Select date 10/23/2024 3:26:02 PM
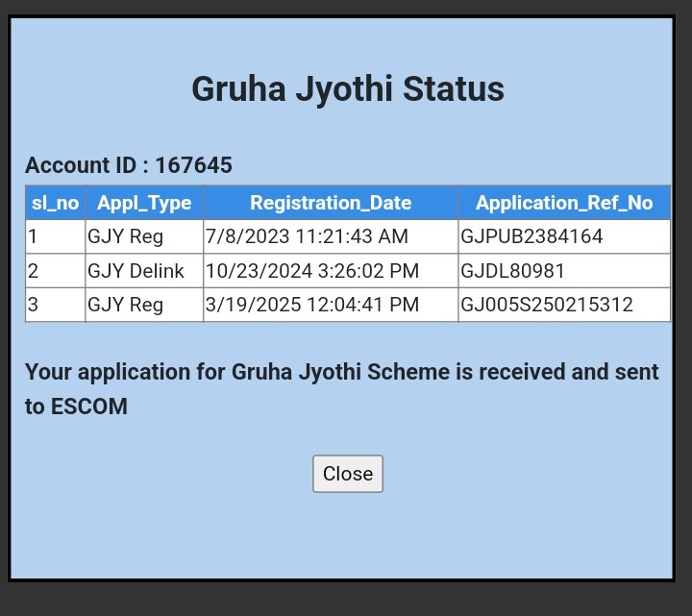 click(x=331, y=270)
